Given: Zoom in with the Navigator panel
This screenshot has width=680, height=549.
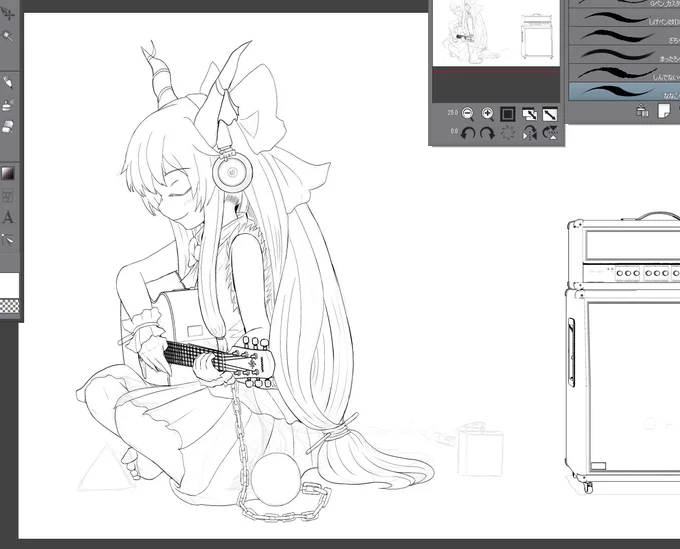Looking at the screenshot, I should point(488,114).
